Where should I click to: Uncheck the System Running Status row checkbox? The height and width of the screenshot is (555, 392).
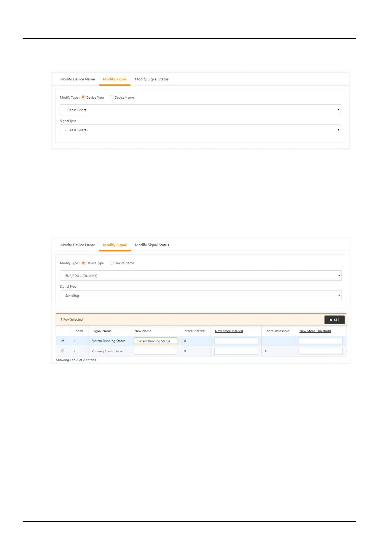[x=63, y=341]
